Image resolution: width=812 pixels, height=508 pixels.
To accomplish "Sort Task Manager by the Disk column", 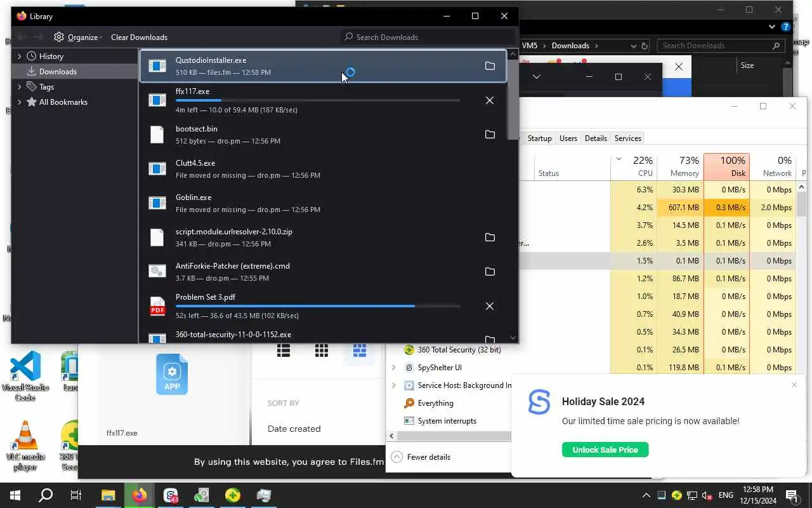I will [x=726, y=166].
